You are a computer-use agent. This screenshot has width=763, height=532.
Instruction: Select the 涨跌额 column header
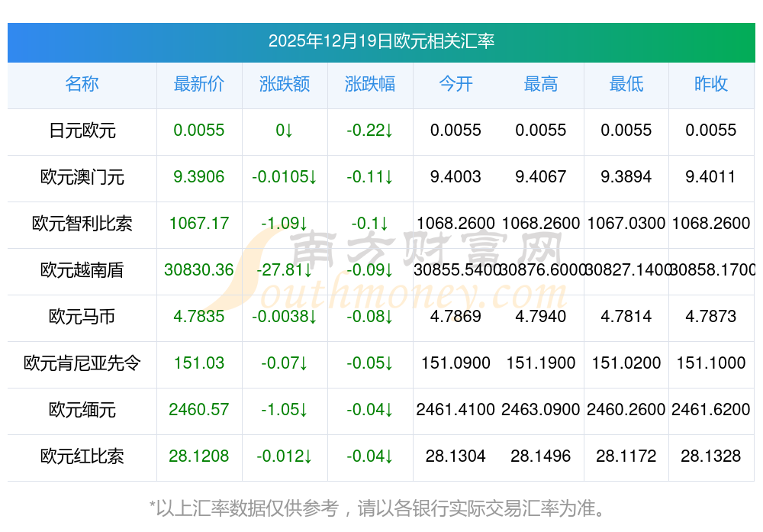click(x=285, y=84)
